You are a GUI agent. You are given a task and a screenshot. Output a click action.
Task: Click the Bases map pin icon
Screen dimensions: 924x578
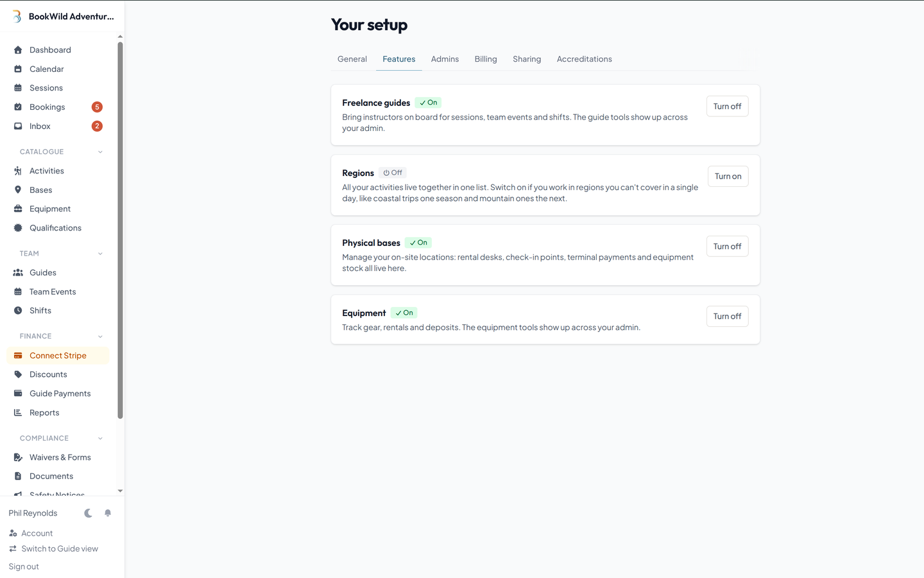click(x=18, y=190)
